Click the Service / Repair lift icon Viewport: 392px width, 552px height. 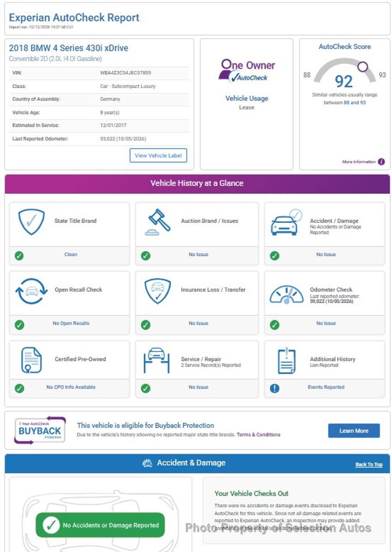pos(157,360)
